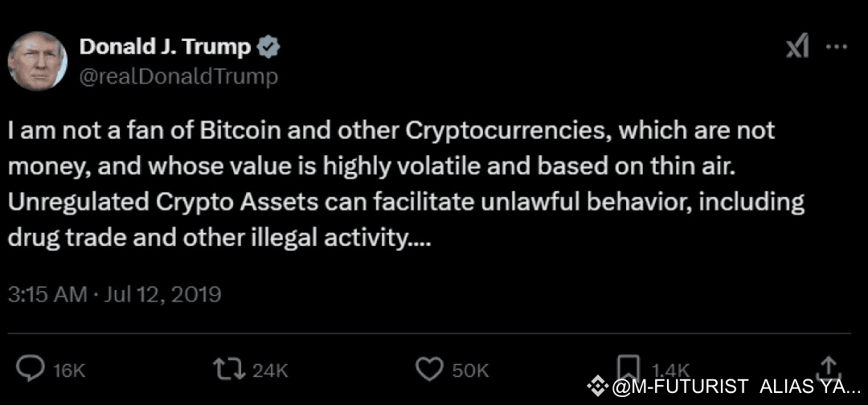The width and height of the screenshot is (868, 405).
Task: Click the Donald J. Trump display name
Action: tap(165, 47)
